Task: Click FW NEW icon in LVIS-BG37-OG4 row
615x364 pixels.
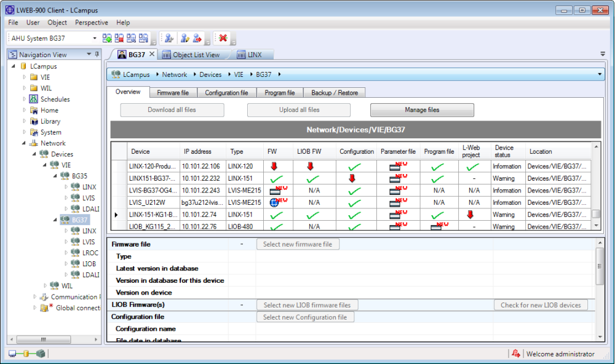Action: pyautogui.click(x=279, y=190)
